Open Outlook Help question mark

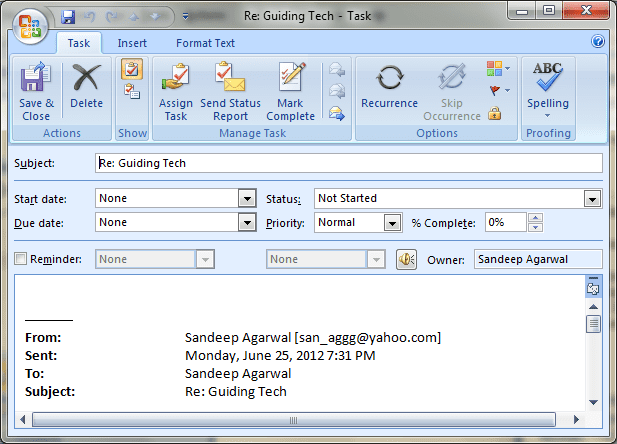click(x=598, y=41)
